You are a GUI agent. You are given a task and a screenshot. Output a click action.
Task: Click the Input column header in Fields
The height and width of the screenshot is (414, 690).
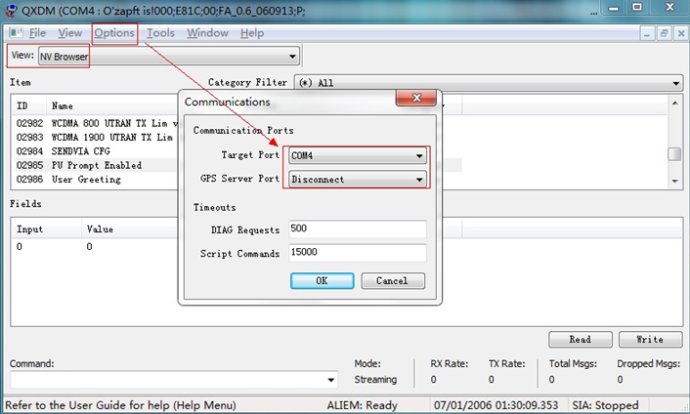[x=46, y=229]
